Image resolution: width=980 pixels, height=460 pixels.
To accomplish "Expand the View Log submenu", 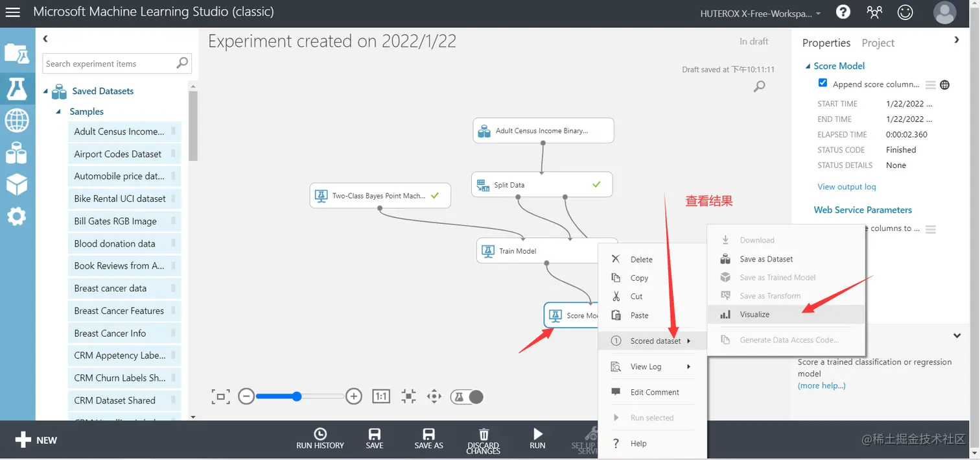I will (x=651, y=367).
